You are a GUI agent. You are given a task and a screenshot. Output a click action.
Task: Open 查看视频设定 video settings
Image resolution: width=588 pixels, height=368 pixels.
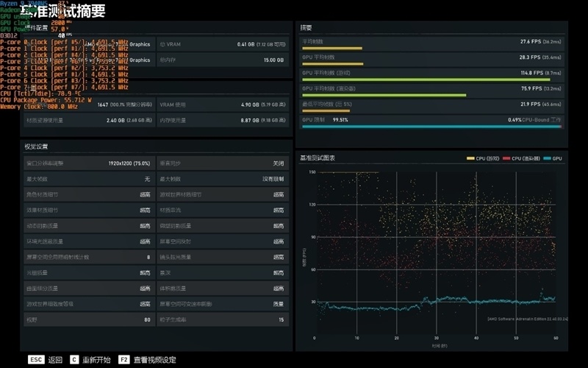coord(154,360)
